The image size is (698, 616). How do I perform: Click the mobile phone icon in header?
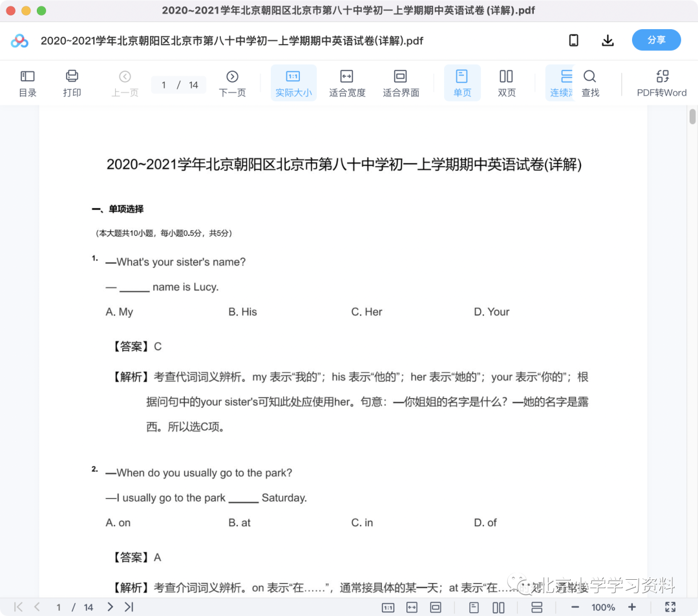pos(574,41)
